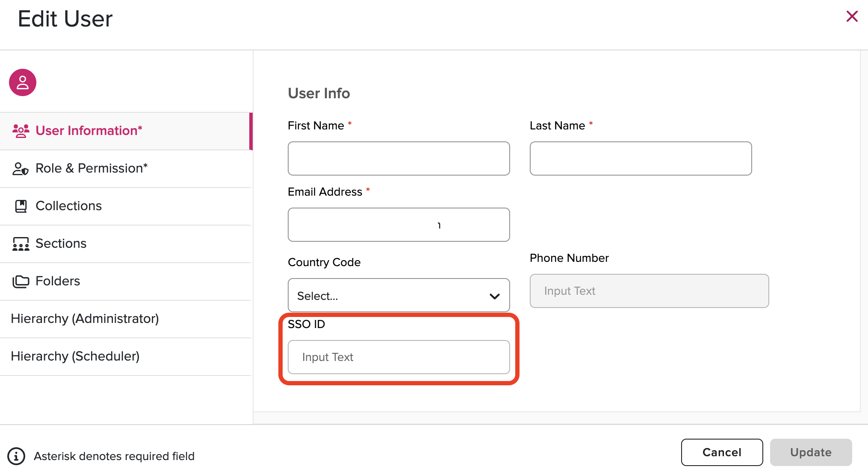The width and height of the screenshot is (868, 475).
Task: Open Hierarchy (Administrator) tab
Action: [x=85, y=319]
